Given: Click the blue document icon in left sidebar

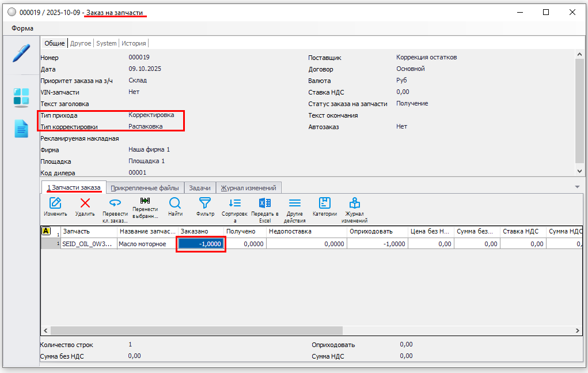Looking at the screenshot, I should pyautogui.click(x=21, y=129).
